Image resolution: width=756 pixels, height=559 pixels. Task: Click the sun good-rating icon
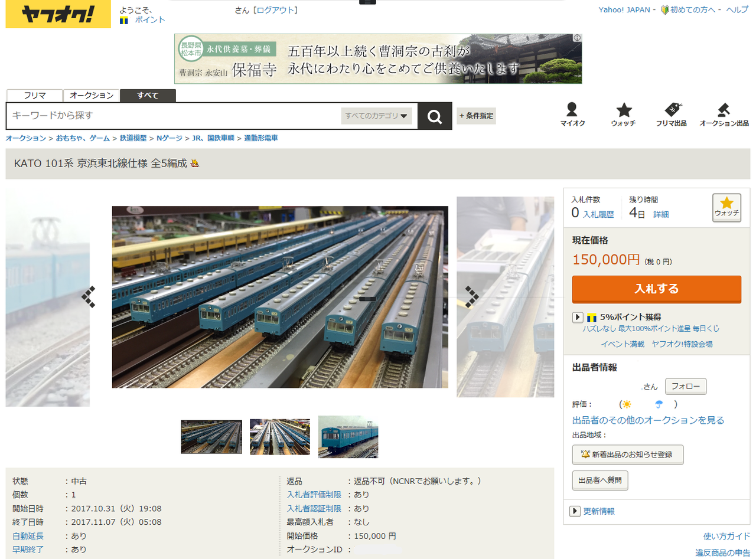(626, 404)
